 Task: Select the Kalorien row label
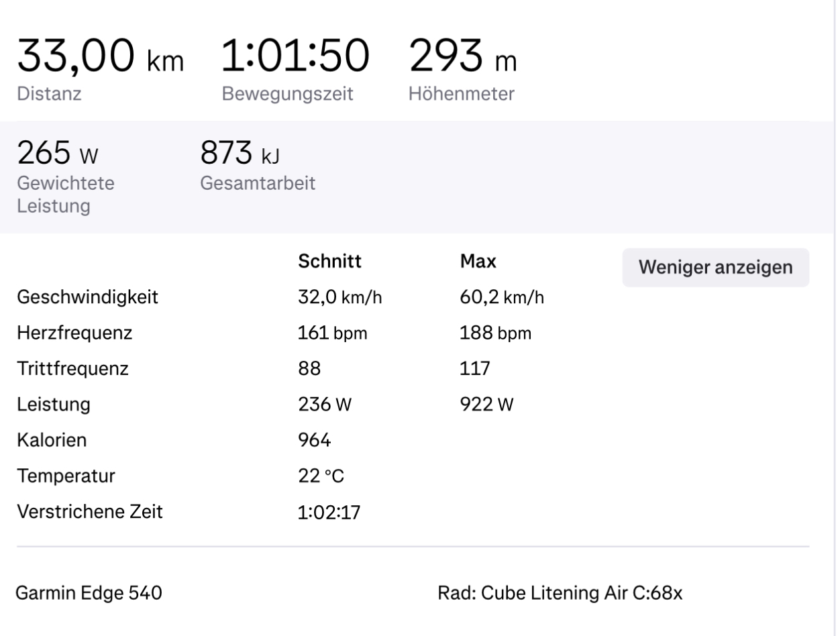point(52,441)
